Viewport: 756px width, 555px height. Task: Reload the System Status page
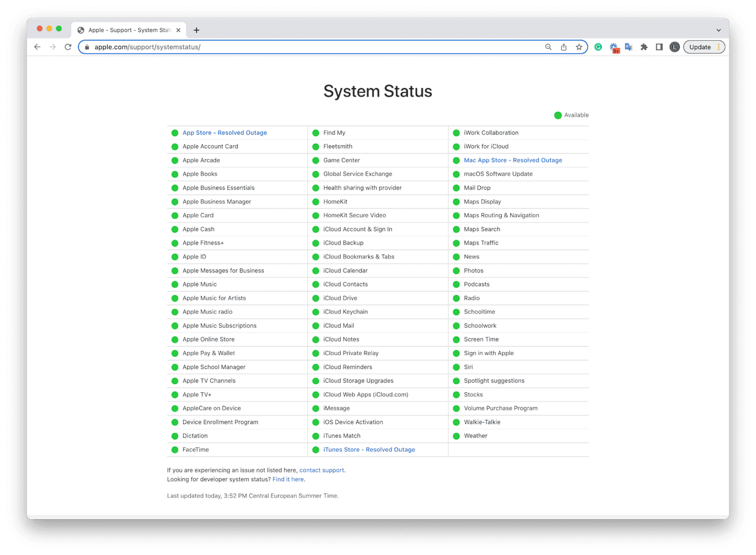[x=68, y=47]
